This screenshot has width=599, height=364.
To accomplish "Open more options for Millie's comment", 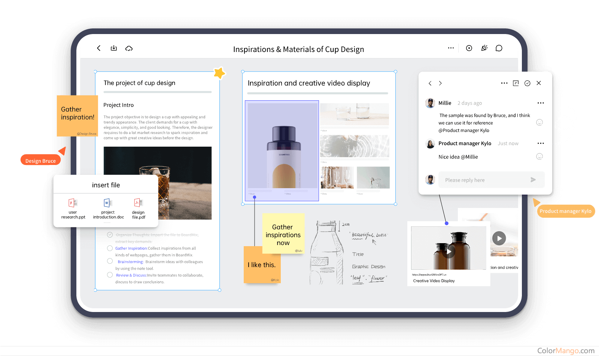I will pos(540,103).
